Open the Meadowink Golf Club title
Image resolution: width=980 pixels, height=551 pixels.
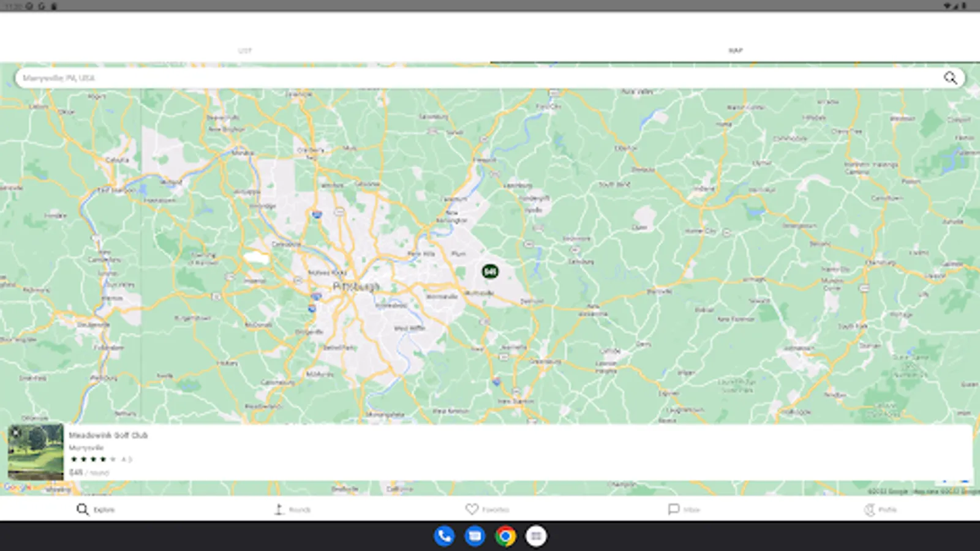[108, 435]
